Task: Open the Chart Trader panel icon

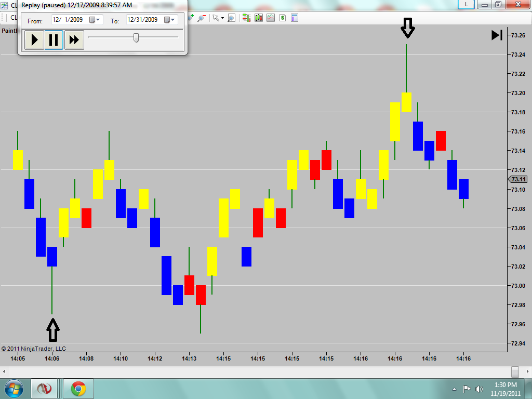Action: (x=247, y=18)
